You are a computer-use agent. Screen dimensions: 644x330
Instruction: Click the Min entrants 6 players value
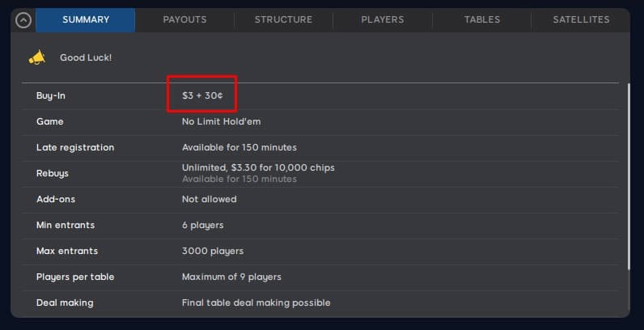click(202, 225)
